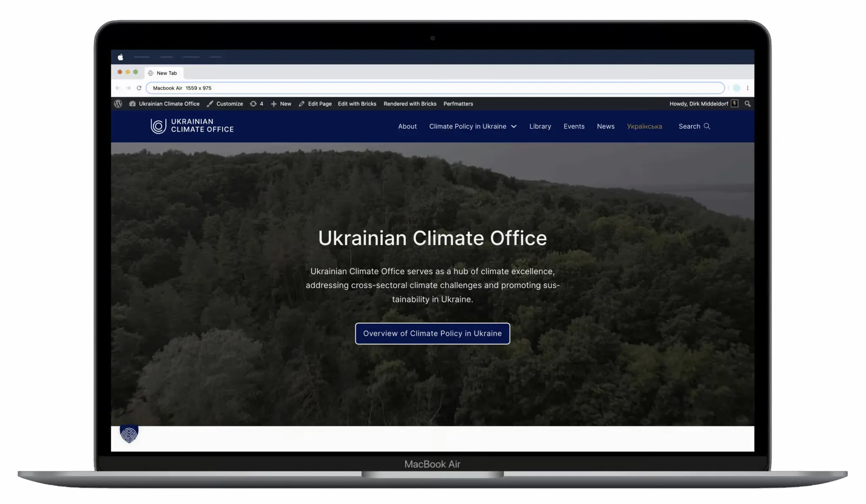Select the Library navigation item
The image size is (866, 504).
pyautogui.click(x=540, y=126)
